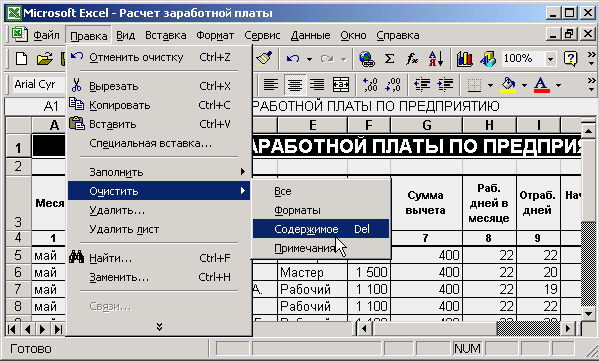This screenshot has height=361, width=599.
Task: Expand more Formatting toolbar buttons chevron
Action: coord(591,84)
